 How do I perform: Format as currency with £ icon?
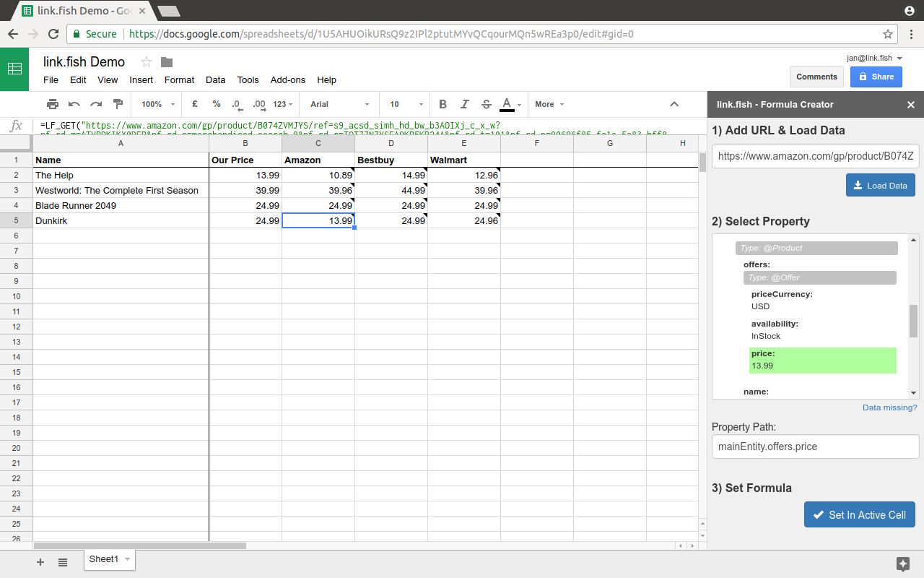click(x=195, y=104)
